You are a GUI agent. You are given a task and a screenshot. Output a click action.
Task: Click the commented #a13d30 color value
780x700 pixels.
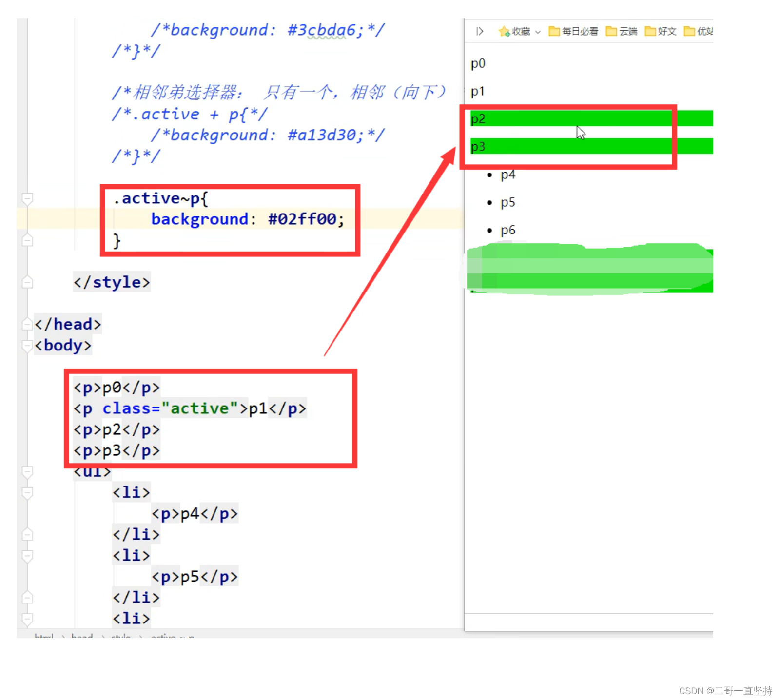(322, 135)
